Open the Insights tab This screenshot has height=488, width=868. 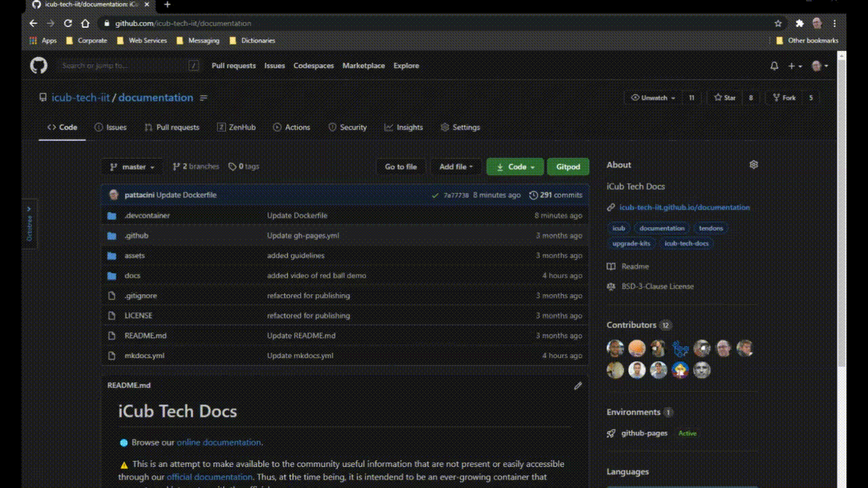click(x=403, y=127)
